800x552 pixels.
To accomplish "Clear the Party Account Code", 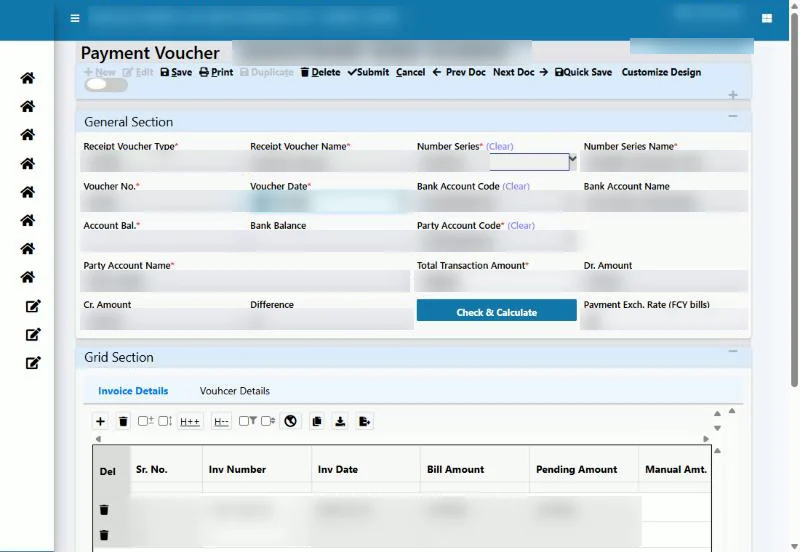I will [x=521, y=225].
